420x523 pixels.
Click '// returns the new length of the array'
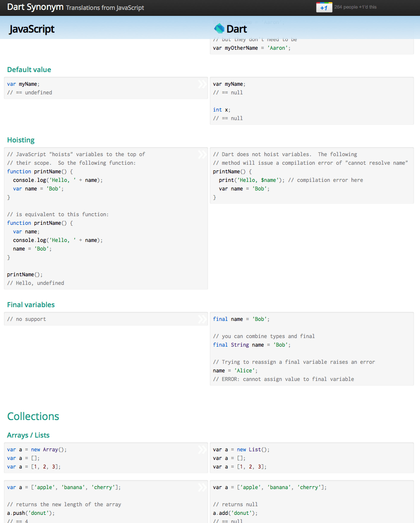click(x=64, y=505)
